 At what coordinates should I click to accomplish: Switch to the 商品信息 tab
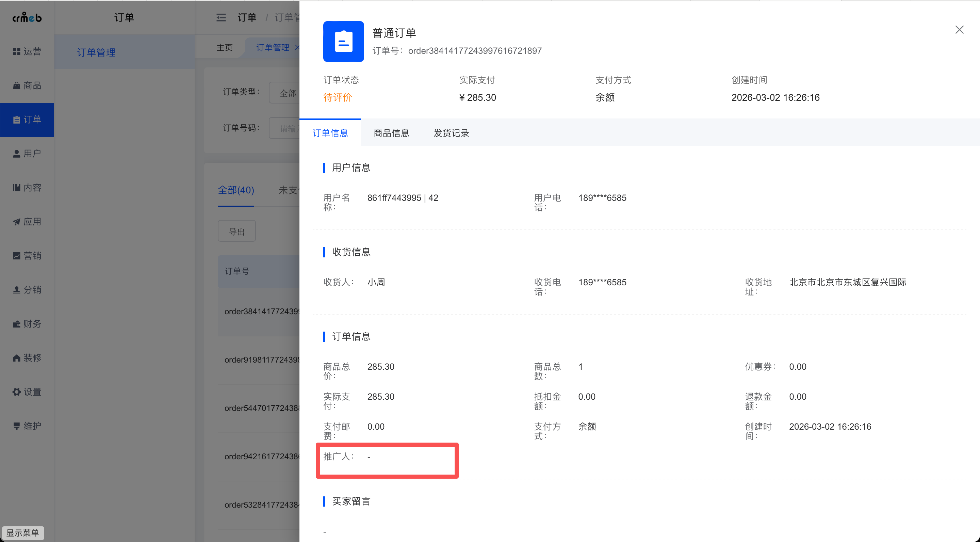pos(391,133)
